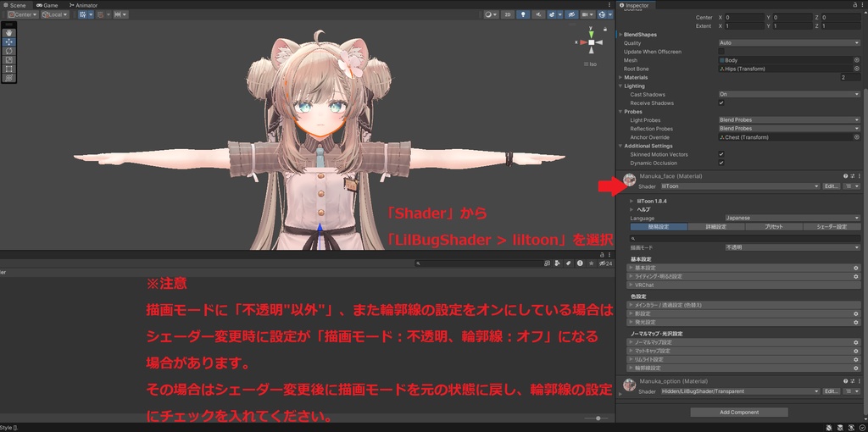Open Manuka_face material preset icon
The height and width of the screenshot is (432, 868).
853,176
